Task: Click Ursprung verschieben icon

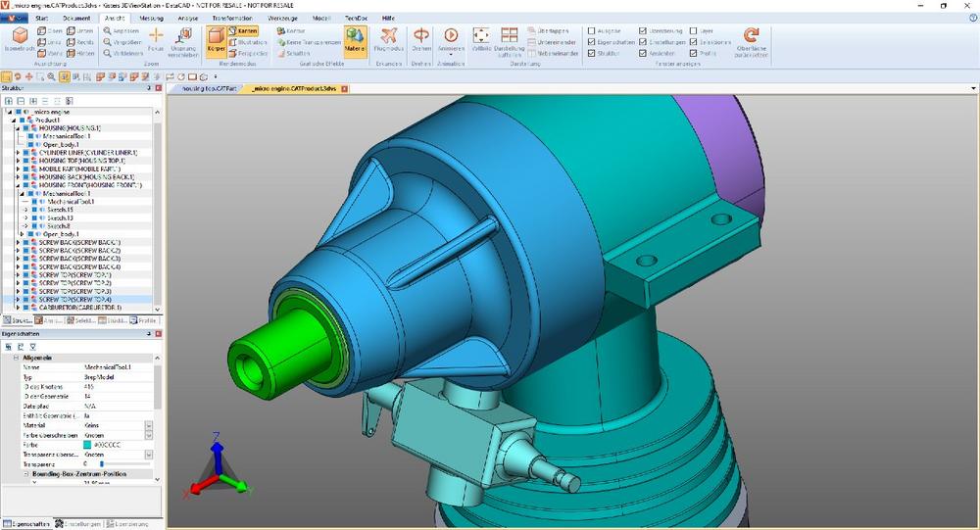Action: point(183,39)
